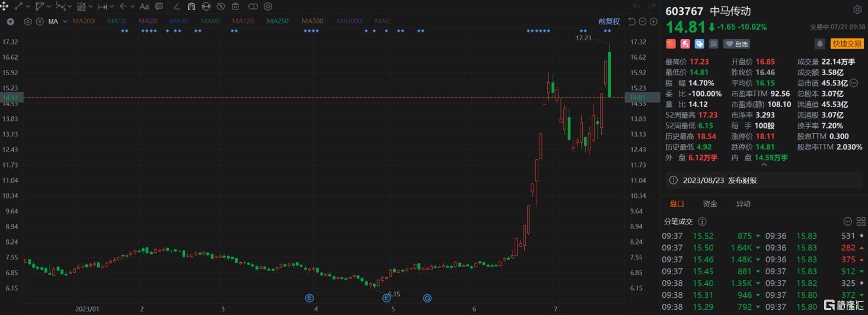Add stock to 自选 watchlist
This screenshot has width=868, height=315.
click(736, 44)
